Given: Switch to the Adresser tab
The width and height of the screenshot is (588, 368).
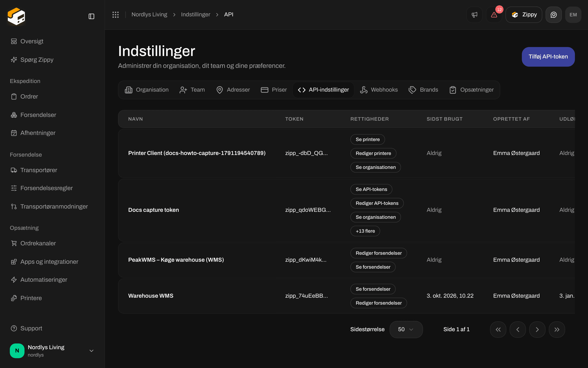Looking at the screenshot, I should 233,90.
